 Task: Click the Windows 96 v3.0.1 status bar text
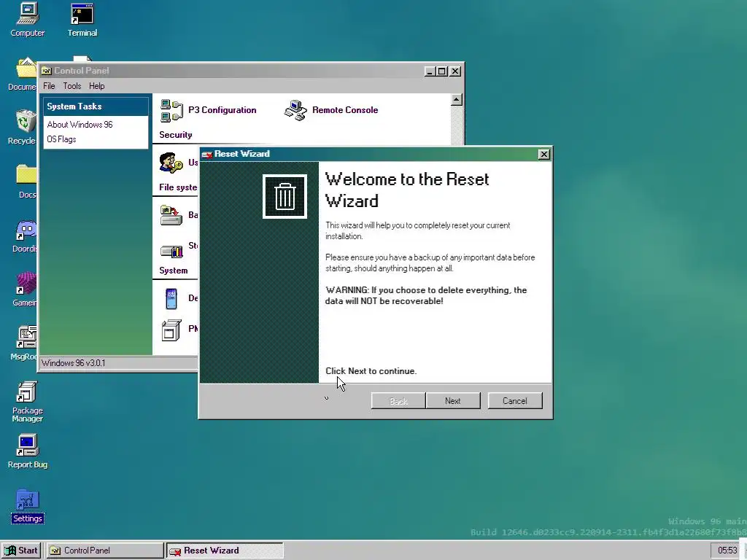[74, 363]
